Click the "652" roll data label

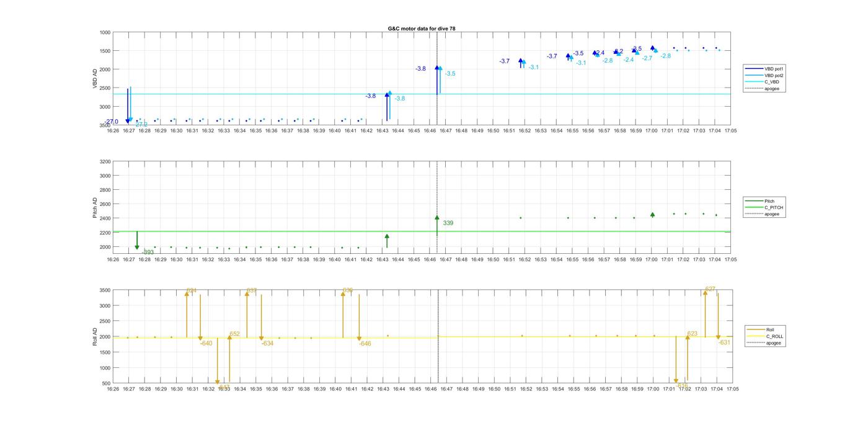click(x=234, y=334)
